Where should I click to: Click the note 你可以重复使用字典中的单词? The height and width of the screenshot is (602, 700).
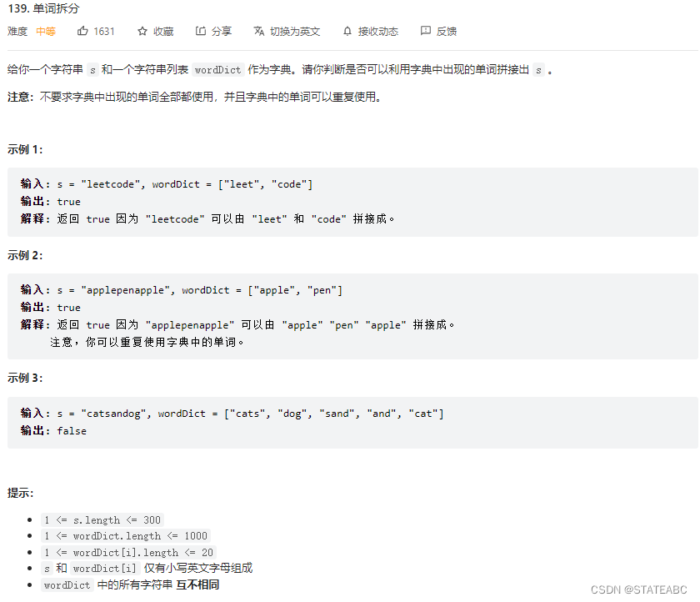click(x=147, y=342)
